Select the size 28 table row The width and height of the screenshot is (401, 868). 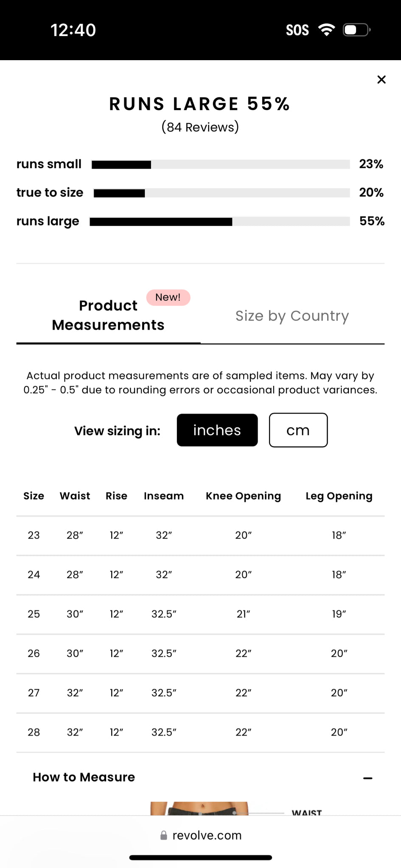(200, 732)
